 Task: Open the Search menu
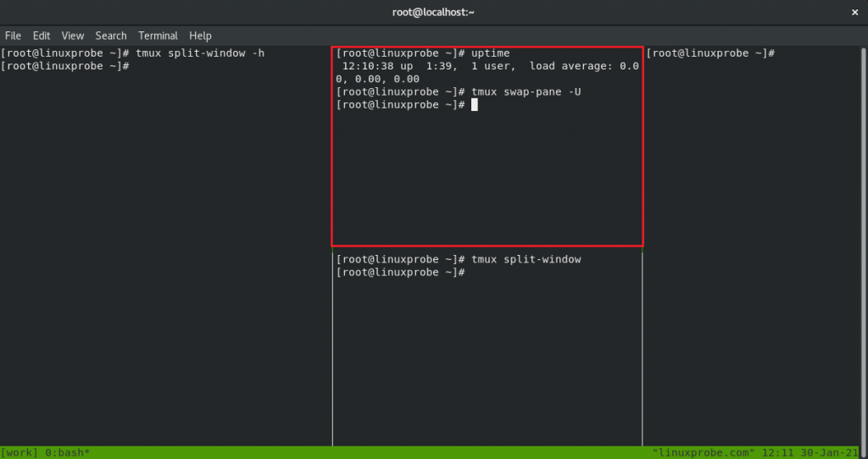(x=111, y=36)
